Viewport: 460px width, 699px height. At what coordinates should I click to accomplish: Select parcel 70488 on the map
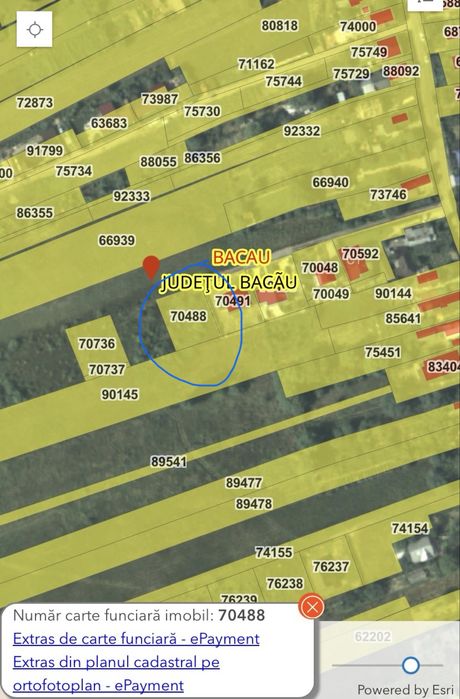[189, 316]
